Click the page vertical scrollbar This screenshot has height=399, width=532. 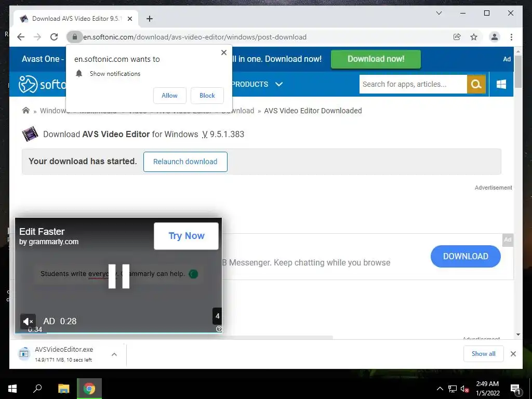pyautogui.click(x=518, y=71)
